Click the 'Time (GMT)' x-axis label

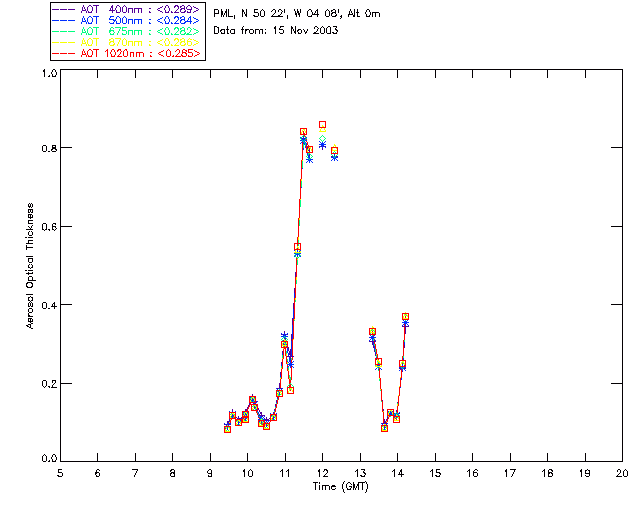pos(341,487)
